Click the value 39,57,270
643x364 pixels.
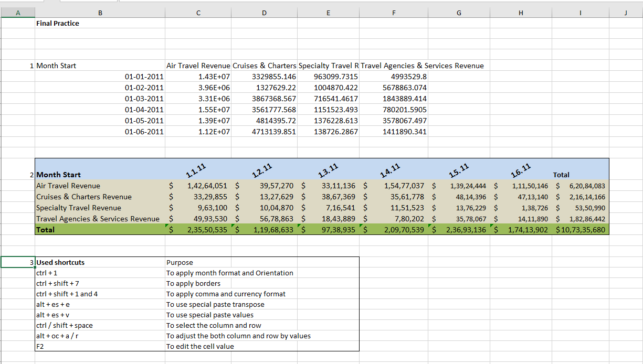point(264,186)
